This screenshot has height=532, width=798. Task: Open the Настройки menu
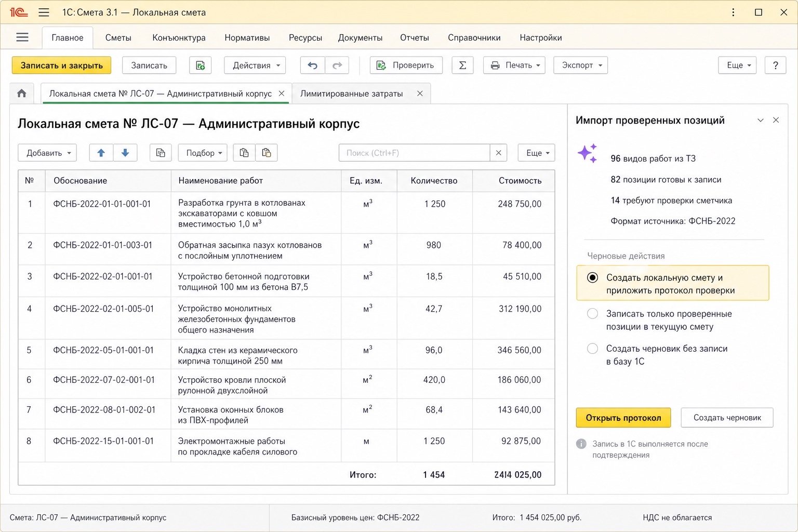coord(540,37)
